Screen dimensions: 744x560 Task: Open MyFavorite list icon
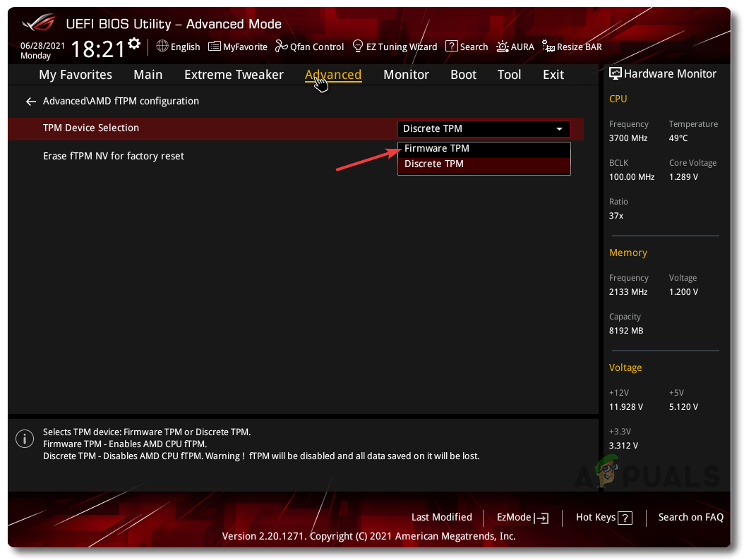215,46
